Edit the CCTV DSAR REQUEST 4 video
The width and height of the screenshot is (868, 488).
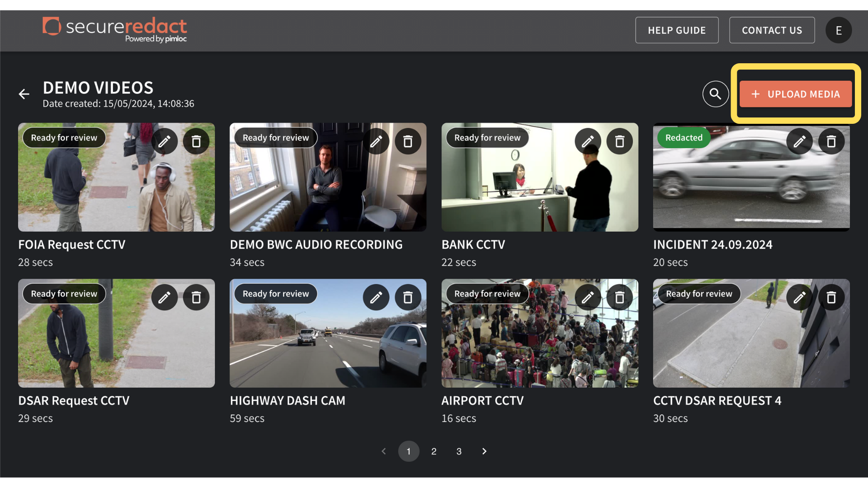coord(799,297)
